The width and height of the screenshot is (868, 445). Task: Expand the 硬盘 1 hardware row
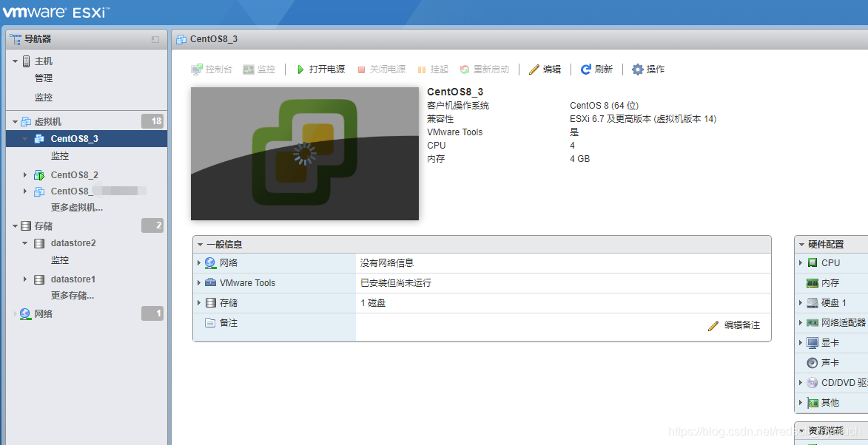pos(801,303)
